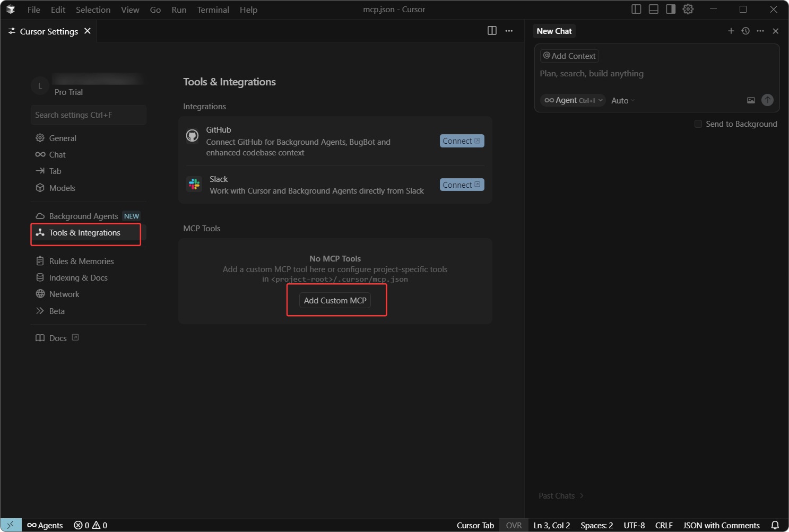Change file encoding UTF-8
The height and width of the screenshot is (532, 789).
coord(634,525)
